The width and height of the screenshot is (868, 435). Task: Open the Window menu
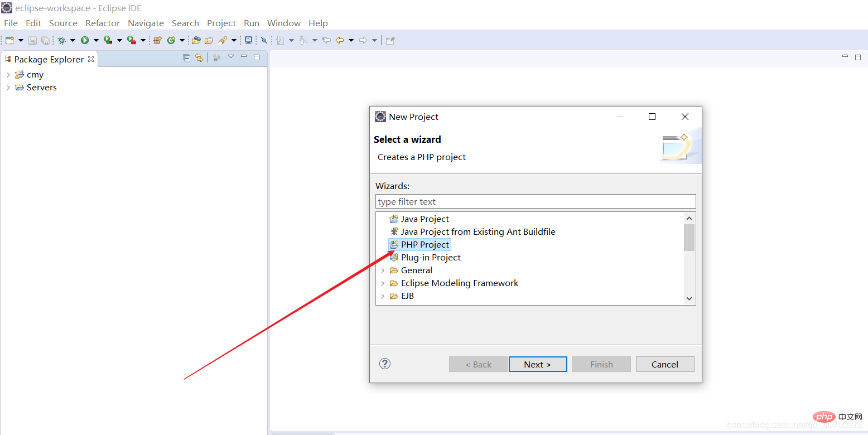tap(284, 23)
